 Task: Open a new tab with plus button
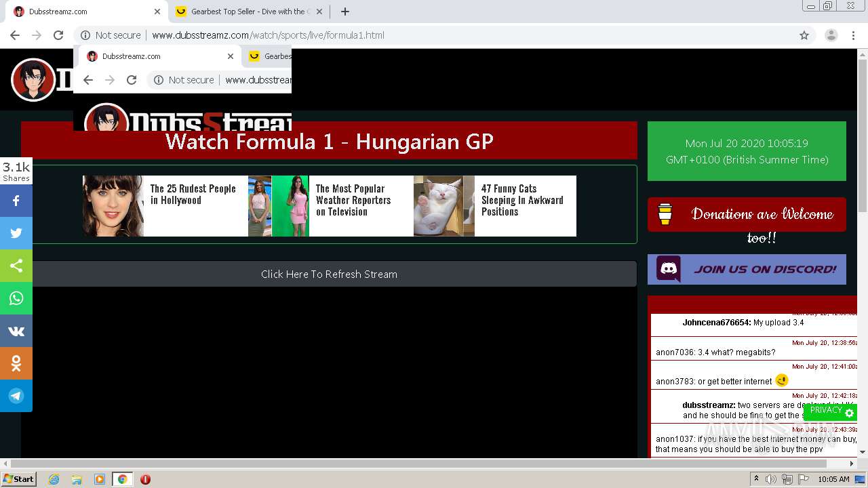(344, 12)
